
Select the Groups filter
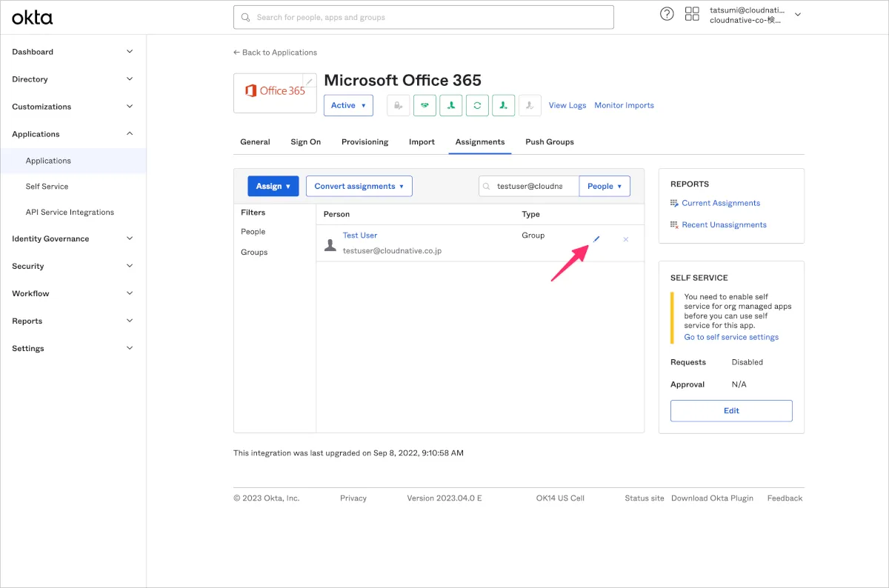[254, 253]
